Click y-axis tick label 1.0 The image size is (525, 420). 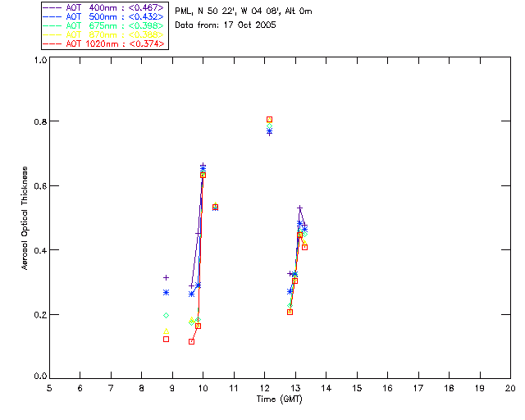tap(40, 60)
